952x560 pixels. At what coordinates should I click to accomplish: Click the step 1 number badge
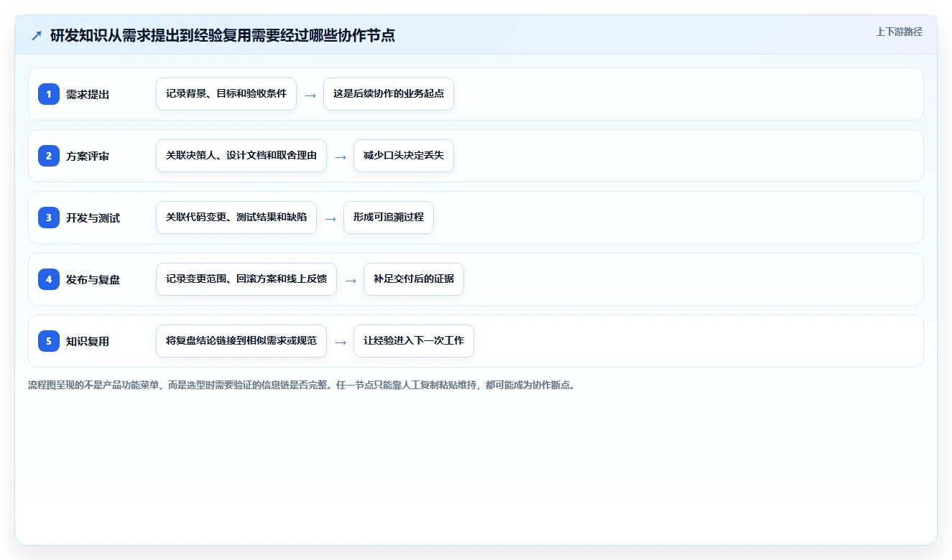pos(49,94)
